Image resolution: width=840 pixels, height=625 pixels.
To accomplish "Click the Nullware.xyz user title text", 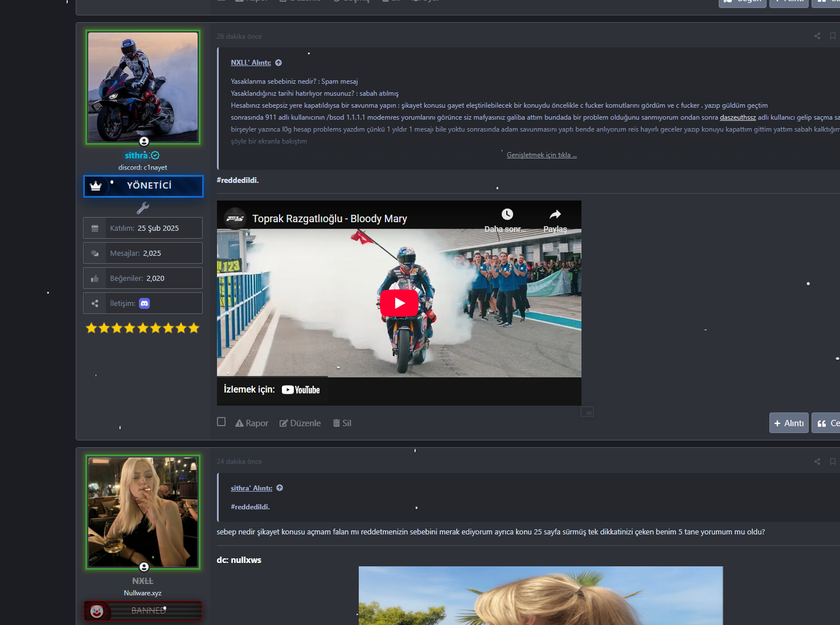I will pyautogui.click(x=143, y=593).
